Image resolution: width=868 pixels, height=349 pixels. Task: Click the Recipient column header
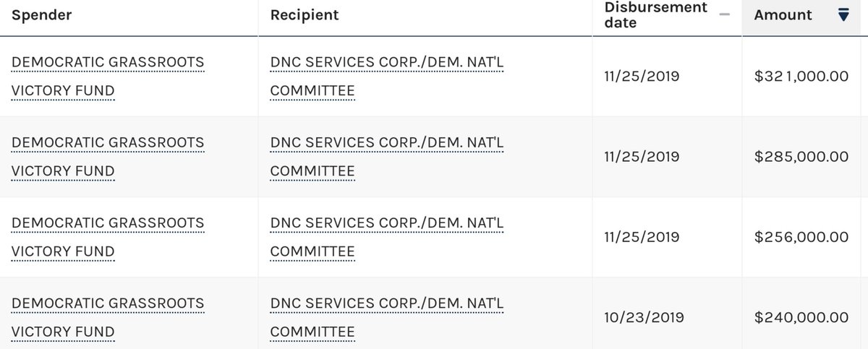pos(305,15)
